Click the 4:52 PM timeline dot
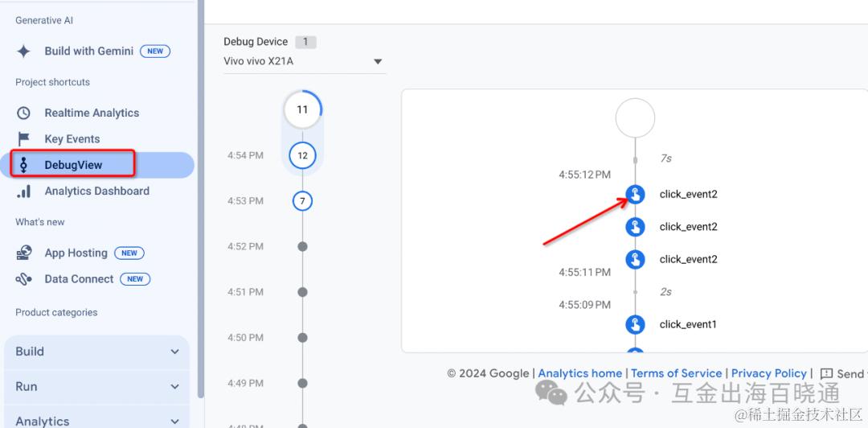 point(302,246)
